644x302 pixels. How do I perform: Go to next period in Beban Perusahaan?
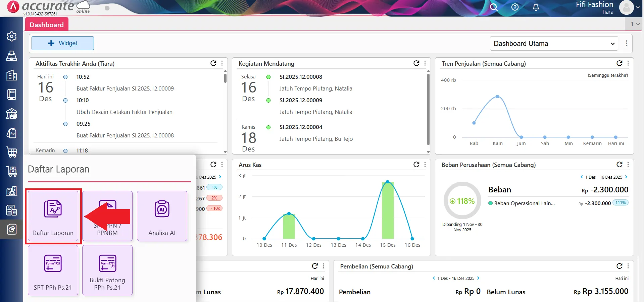click(626, 177)
